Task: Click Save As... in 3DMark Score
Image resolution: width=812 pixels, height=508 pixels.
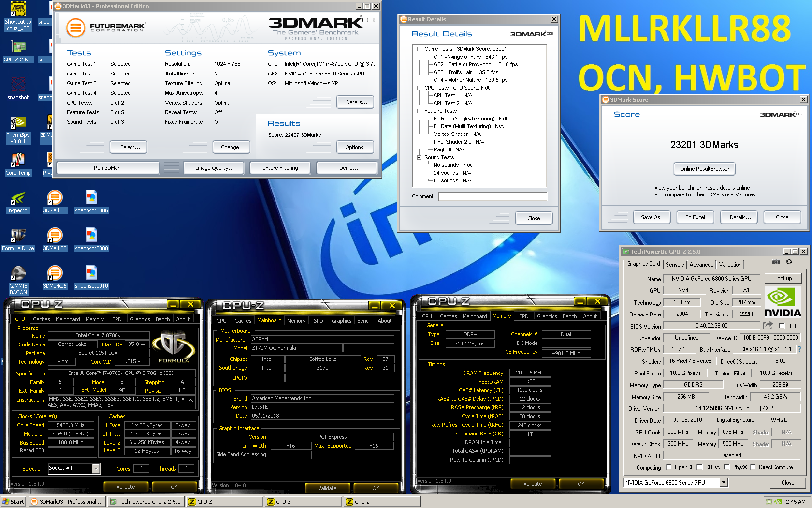Action: [x=653, y=217]
